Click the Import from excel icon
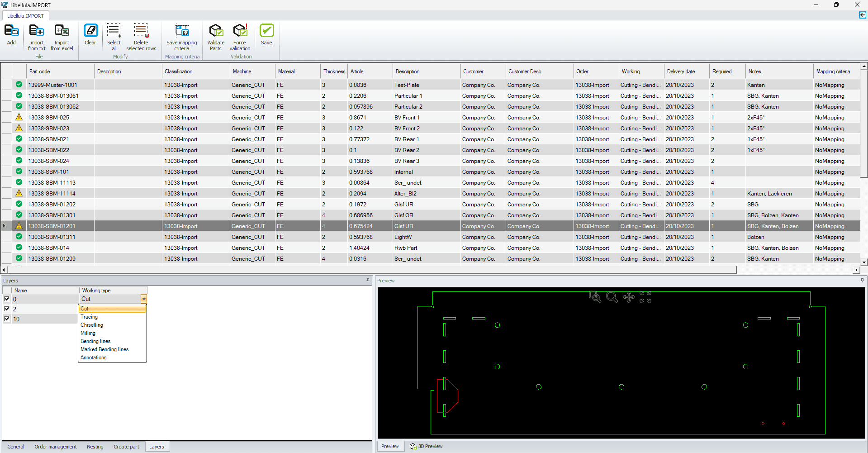 (x=62, y=31)
